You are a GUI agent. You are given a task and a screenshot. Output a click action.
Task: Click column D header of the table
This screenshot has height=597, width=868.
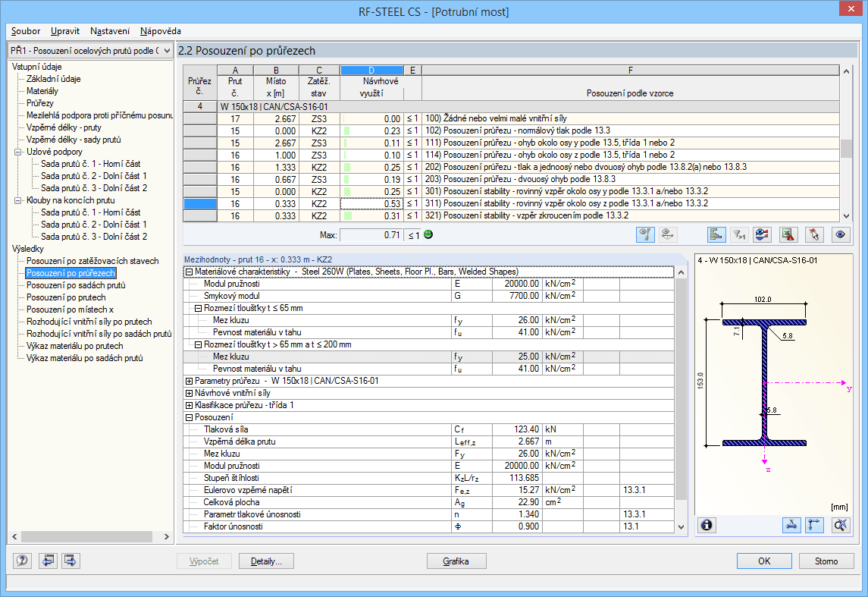[x=371, y=71]
